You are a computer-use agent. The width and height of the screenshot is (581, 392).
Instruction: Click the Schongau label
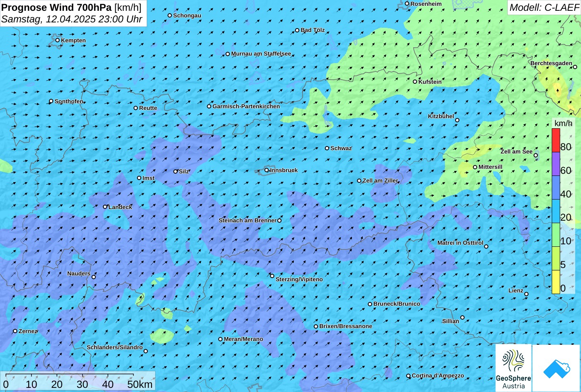click(187, 15)
